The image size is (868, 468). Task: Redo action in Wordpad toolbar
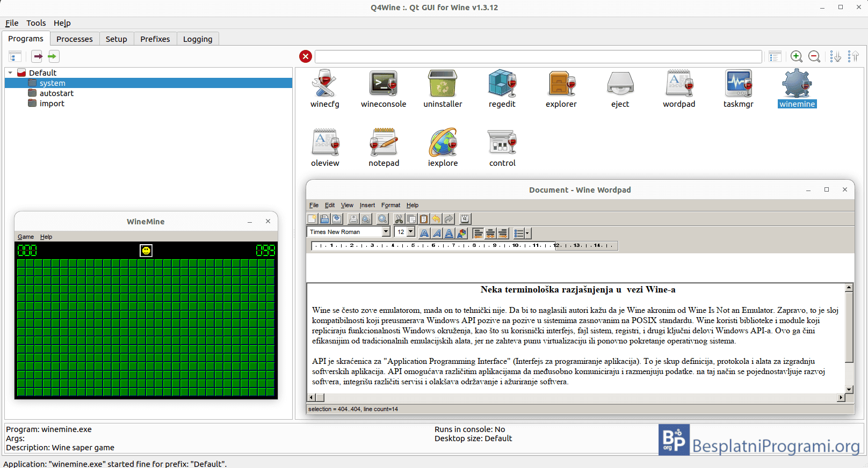click(x=449, y=218)
